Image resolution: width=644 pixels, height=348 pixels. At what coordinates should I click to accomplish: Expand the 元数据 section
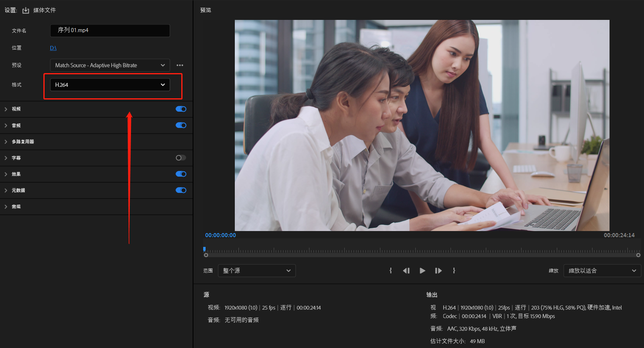[6, 190]
